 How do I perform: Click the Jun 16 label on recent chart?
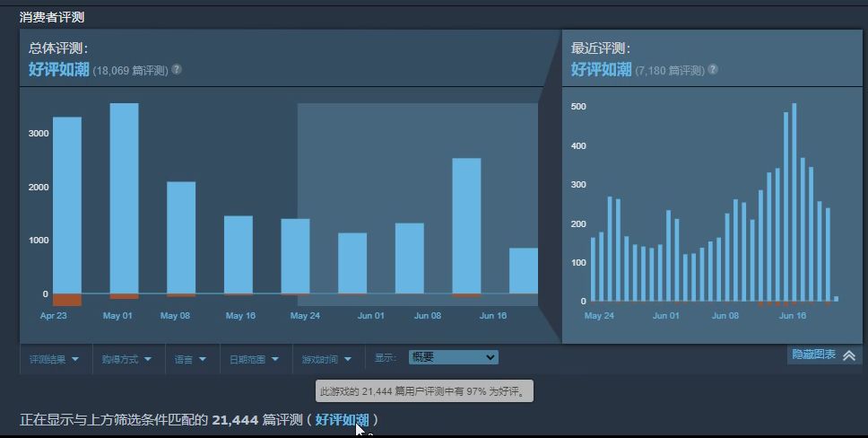[793, 315]
